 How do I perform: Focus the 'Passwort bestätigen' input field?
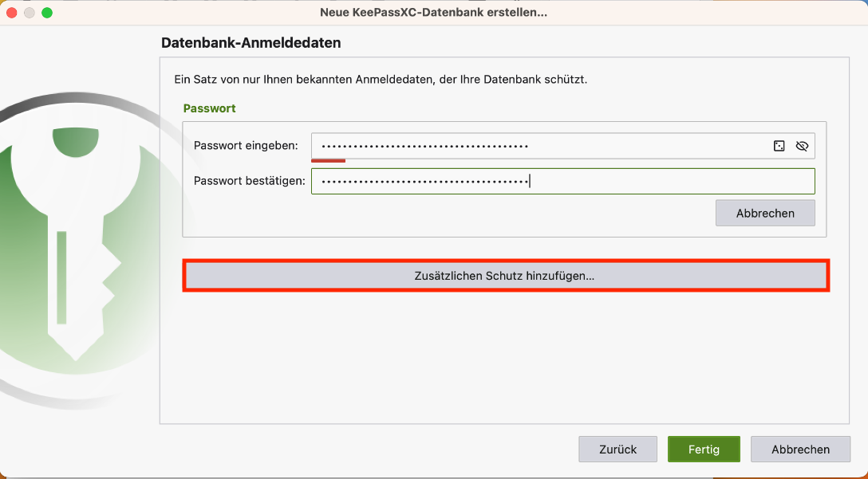click(562, 181)
